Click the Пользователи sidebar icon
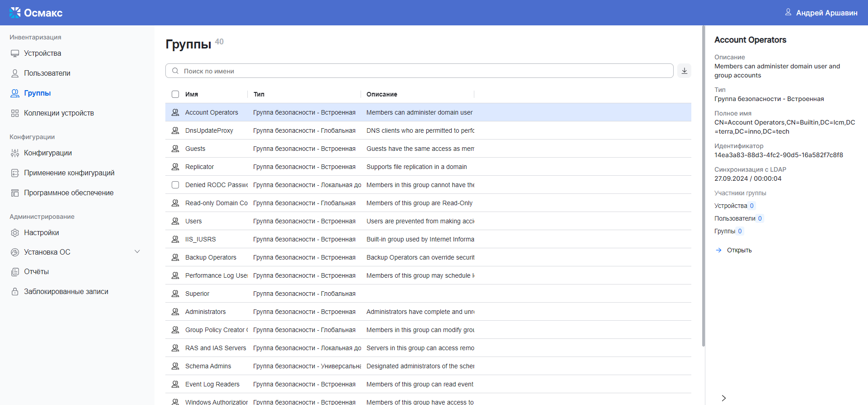 pos(15,73)
